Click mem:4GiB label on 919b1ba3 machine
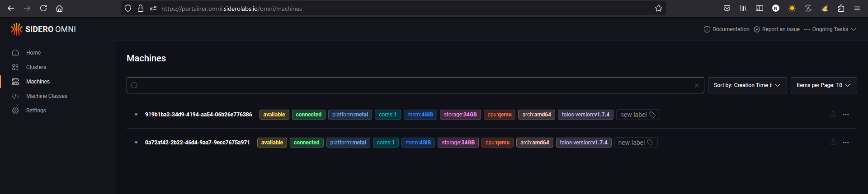868x194 pixels. click(420, 115)
